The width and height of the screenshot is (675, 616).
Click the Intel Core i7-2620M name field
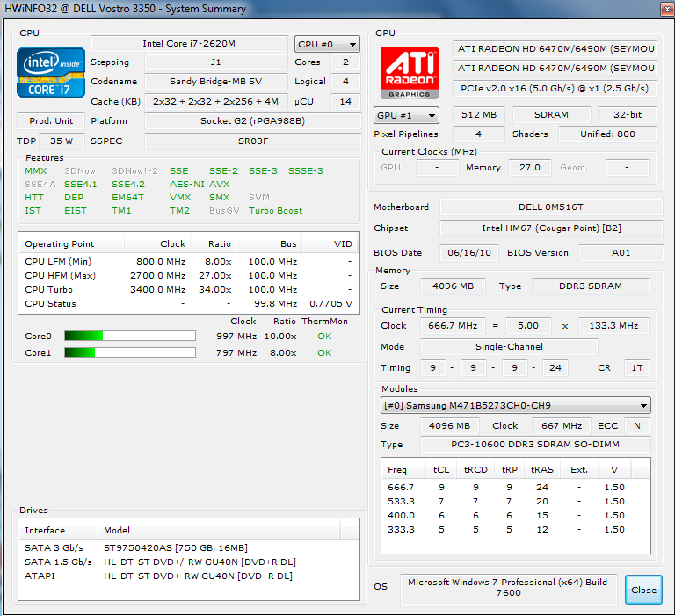(x=189, y=43)
